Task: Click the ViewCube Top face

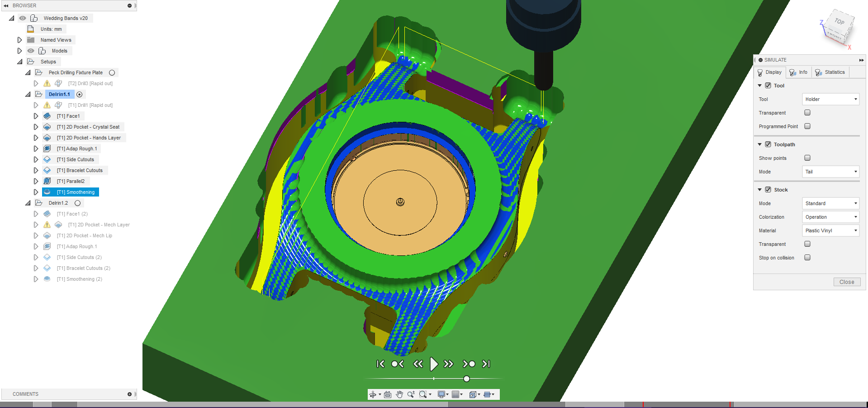Action: point(840,22)
